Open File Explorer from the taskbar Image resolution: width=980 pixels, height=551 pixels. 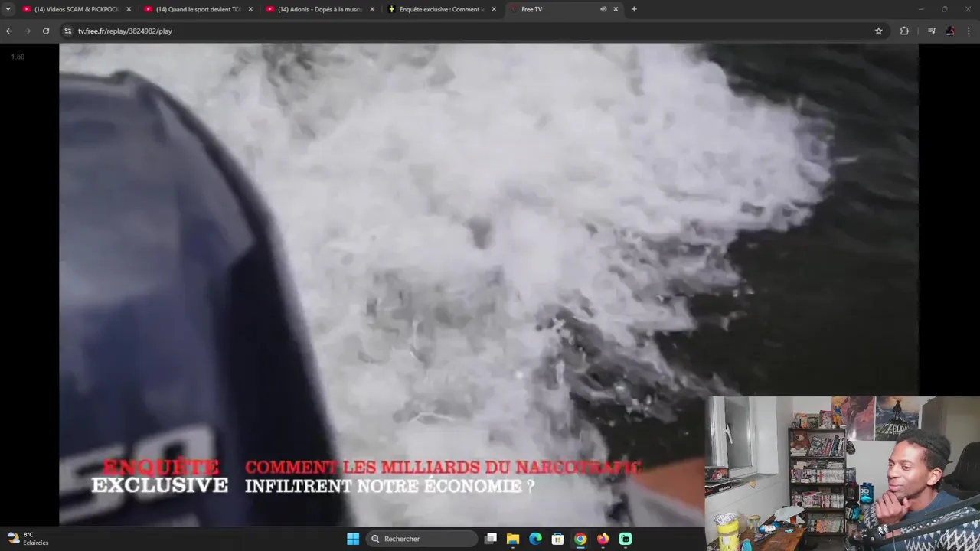[x=513, y=539]
